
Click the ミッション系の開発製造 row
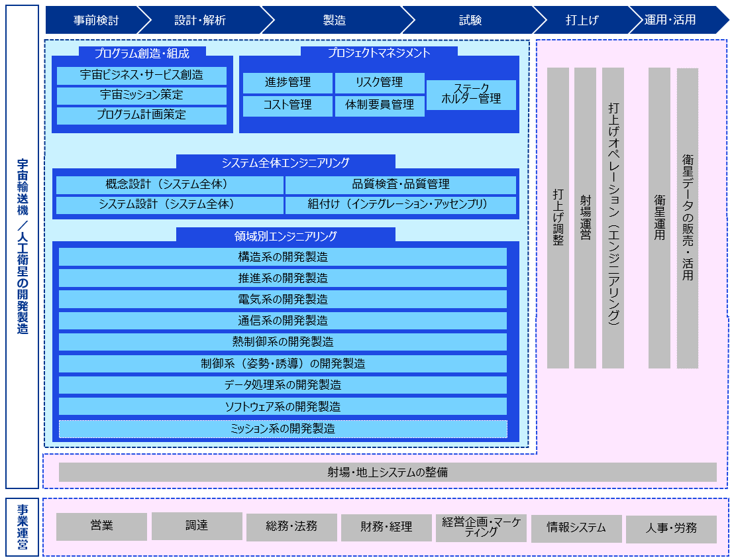coord(283,429)
